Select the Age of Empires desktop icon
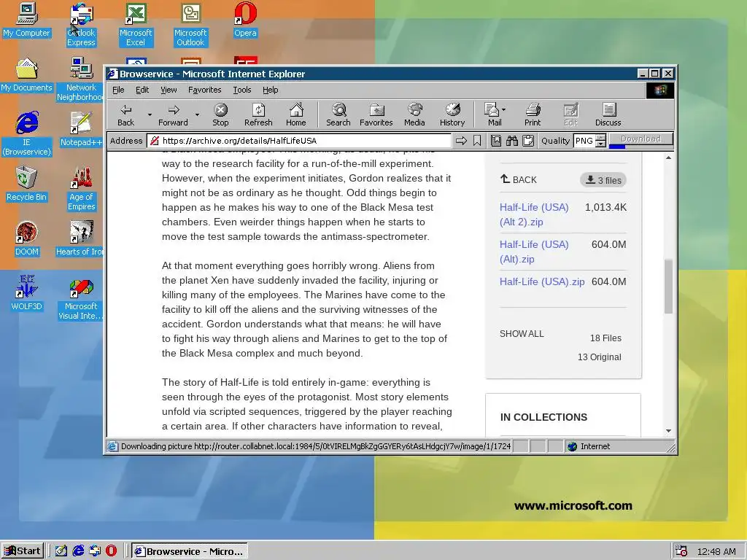Image resolution: width=747 pixels, height=560 pixels. (81, 189)
